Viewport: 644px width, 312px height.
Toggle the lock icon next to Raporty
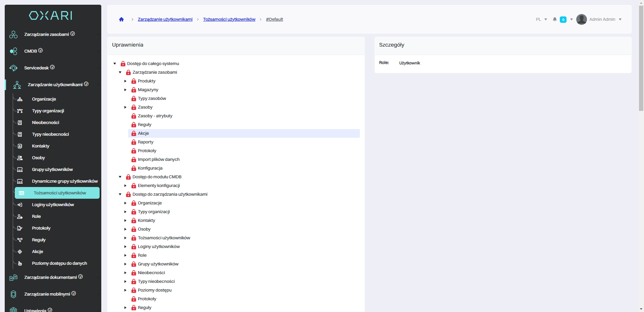pos(134,142)
